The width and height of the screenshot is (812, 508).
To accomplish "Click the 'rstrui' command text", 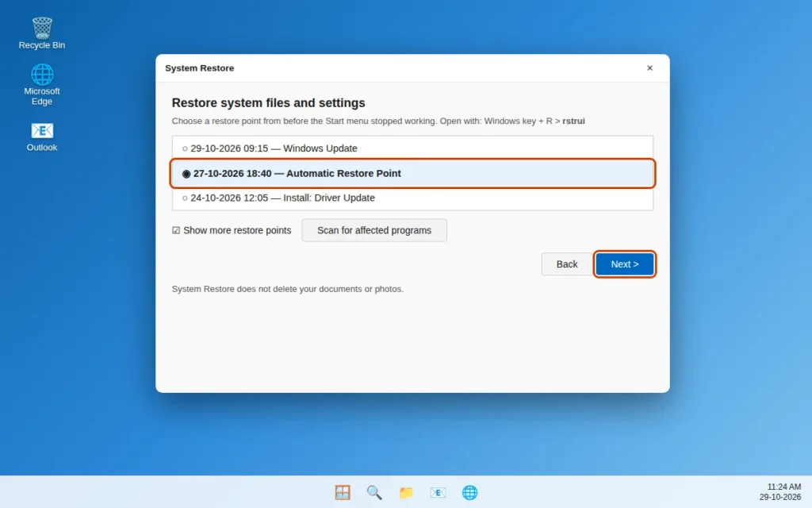I will point(573,121).
